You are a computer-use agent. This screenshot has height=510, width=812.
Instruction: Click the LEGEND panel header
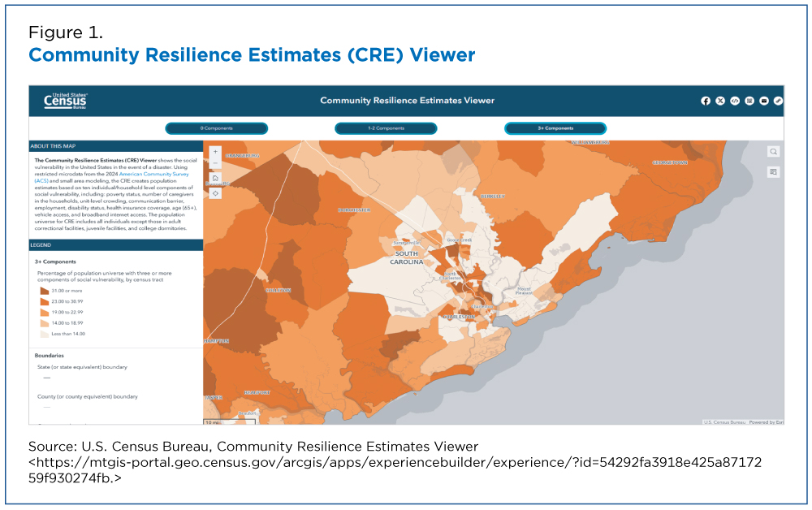[116, 245]
